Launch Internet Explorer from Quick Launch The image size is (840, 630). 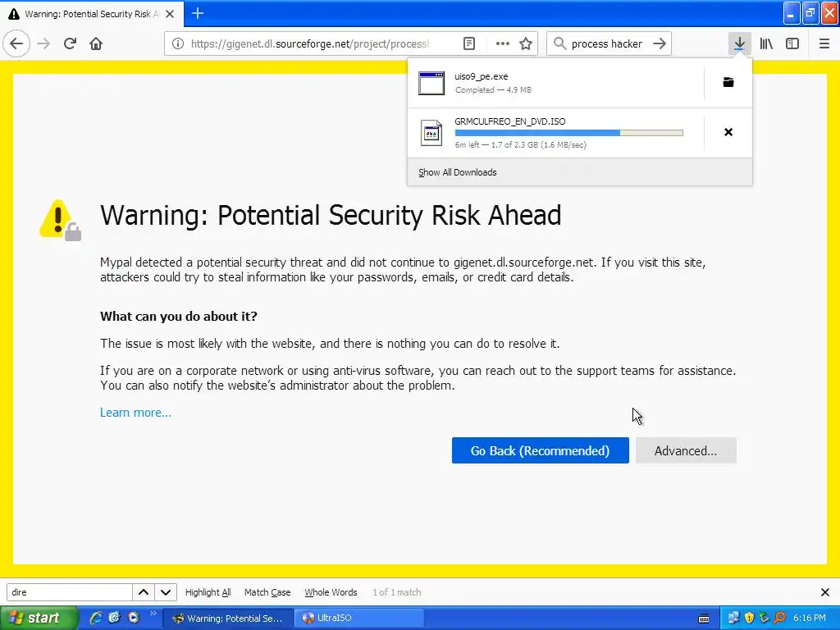(95, 618)
